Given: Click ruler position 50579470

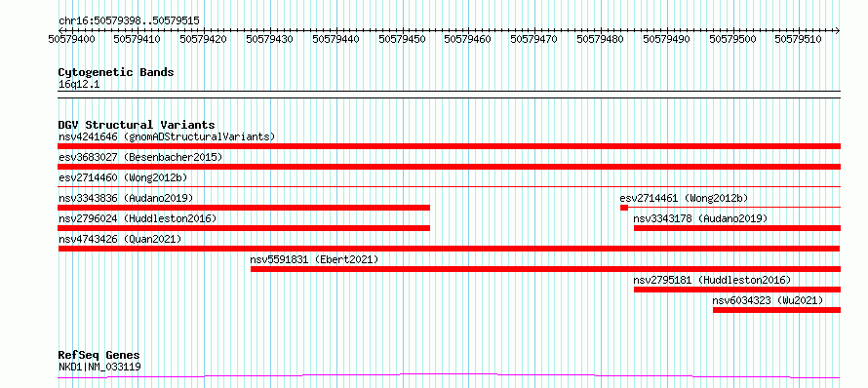Looking at the screenshot, I should (x=533, y=39).
